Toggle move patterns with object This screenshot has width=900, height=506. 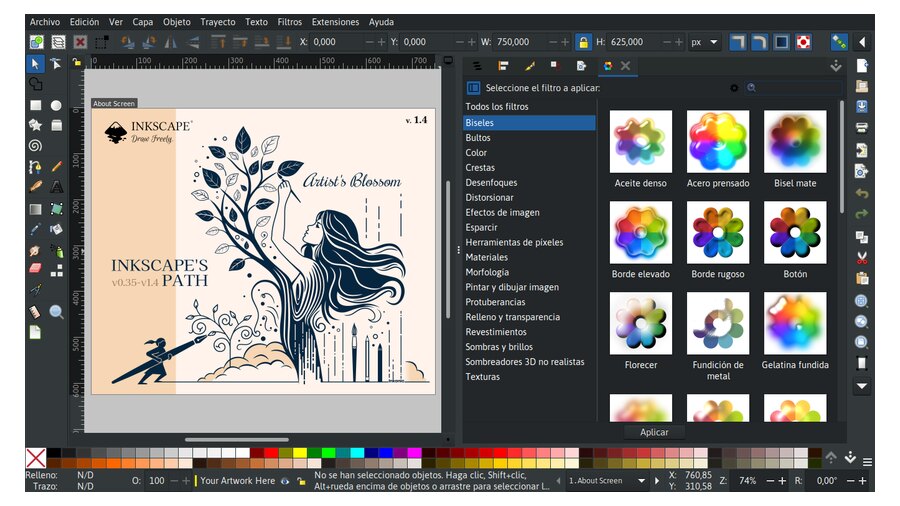803,42
